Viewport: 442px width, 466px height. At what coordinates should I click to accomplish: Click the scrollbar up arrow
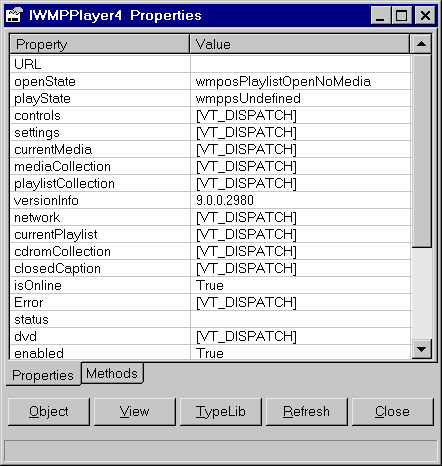click(x=421, y=44)
